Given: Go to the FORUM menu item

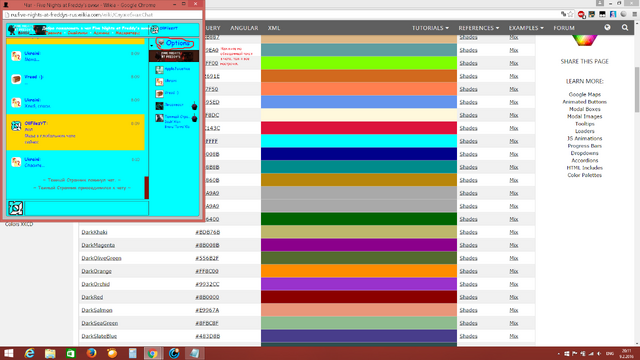Looking at the screenshot, I should [x=564, y=28].
